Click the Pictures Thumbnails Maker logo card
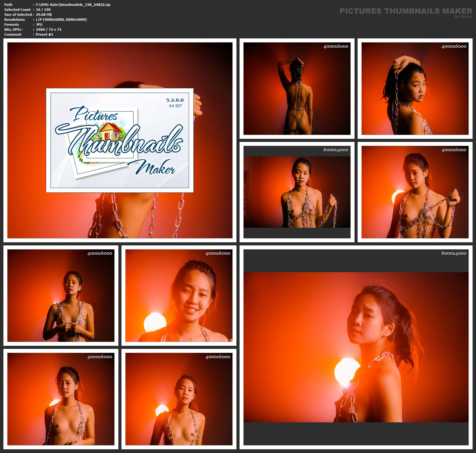Viewport: 476px width, 453px height. pyautogui.click(x=120, y=140)
